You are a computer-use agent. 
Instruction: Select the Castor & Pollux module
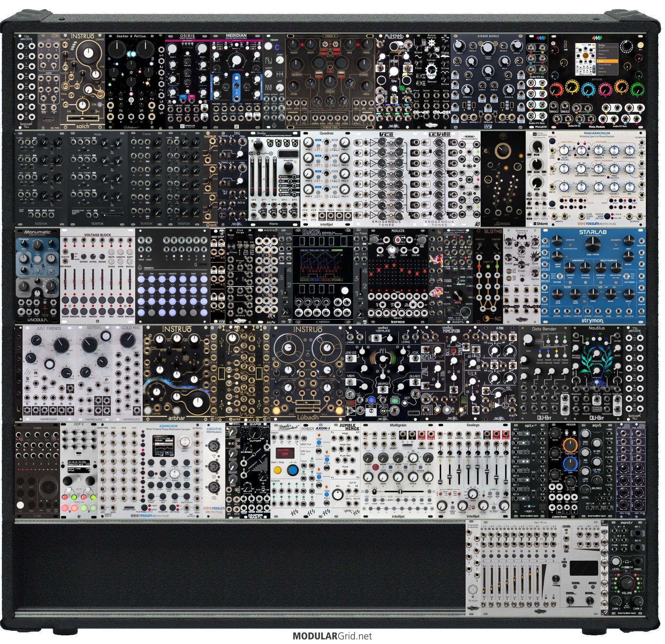(x=135, y=81)
